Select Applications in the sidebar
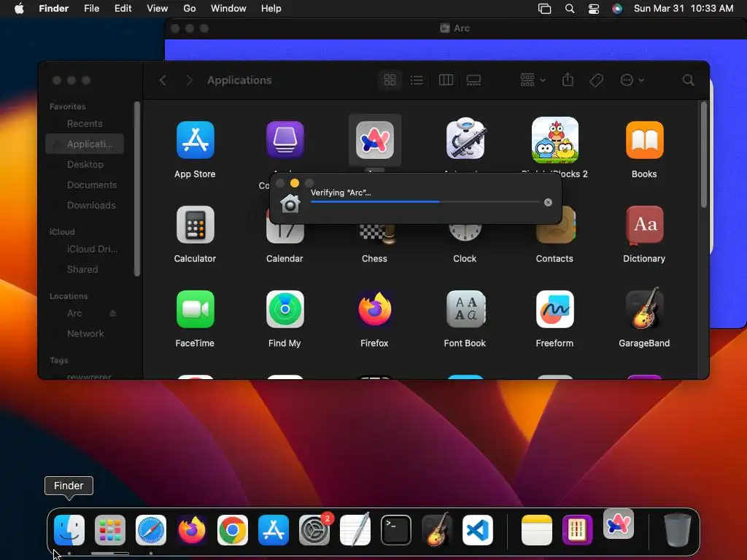This screenshot has width=747, height=560. pyautogui.click(x=85, y=144)
